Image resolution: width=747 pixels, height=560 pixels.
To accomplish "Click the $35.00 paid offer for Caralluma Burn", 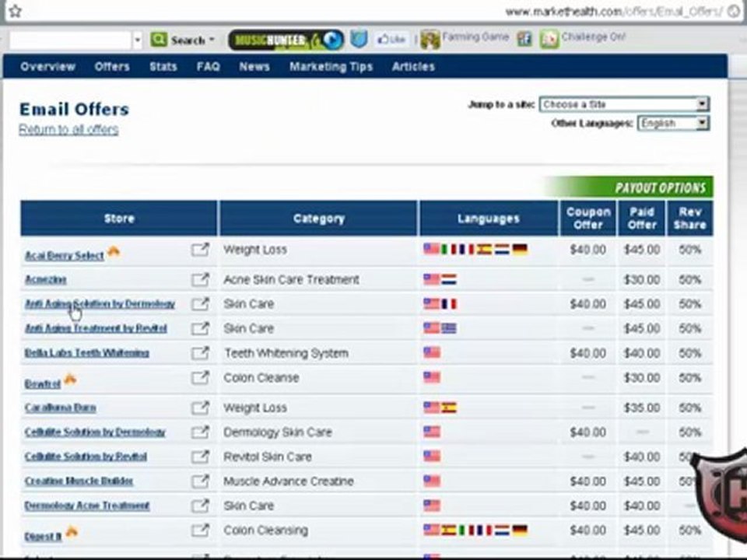I will (642, 408).
